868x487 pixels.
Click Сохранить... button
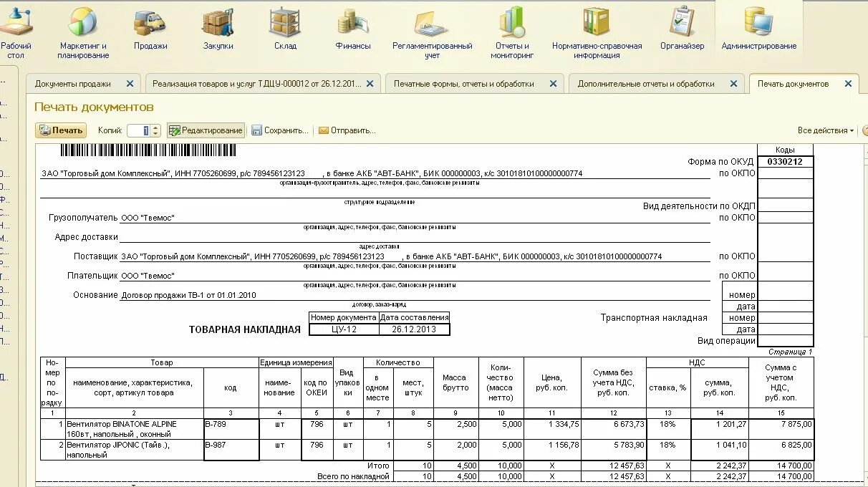280,130
